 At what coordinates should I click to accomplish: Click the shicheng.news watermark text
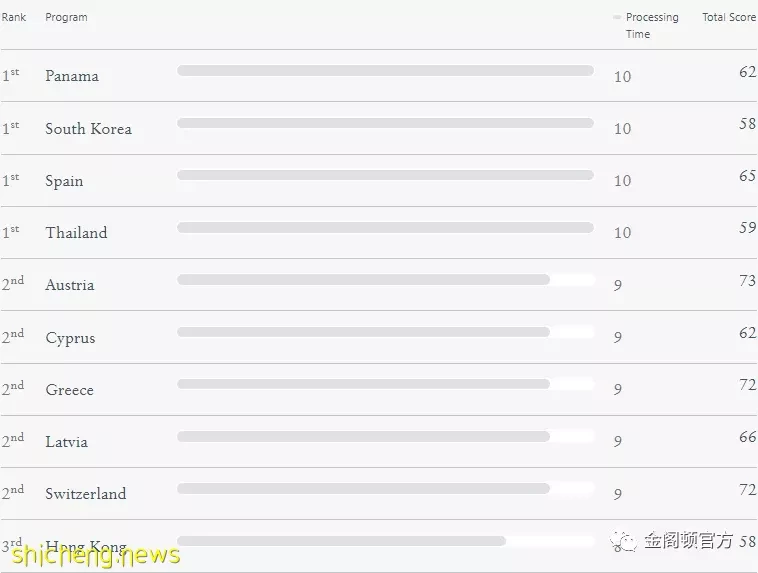(x=96, y=555)
